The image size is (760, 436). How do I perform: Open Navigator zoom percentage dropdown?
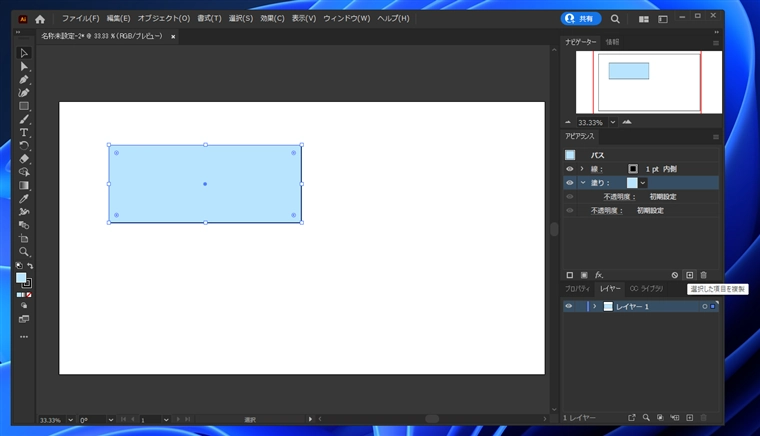coord(613,122)
